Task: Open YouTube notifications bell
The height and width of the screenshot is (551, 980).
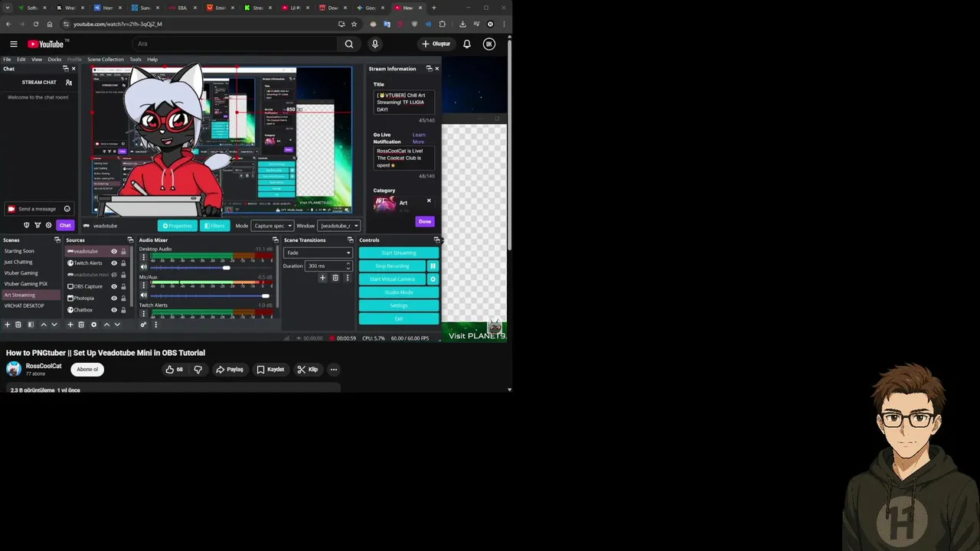Action: point(466,44)
